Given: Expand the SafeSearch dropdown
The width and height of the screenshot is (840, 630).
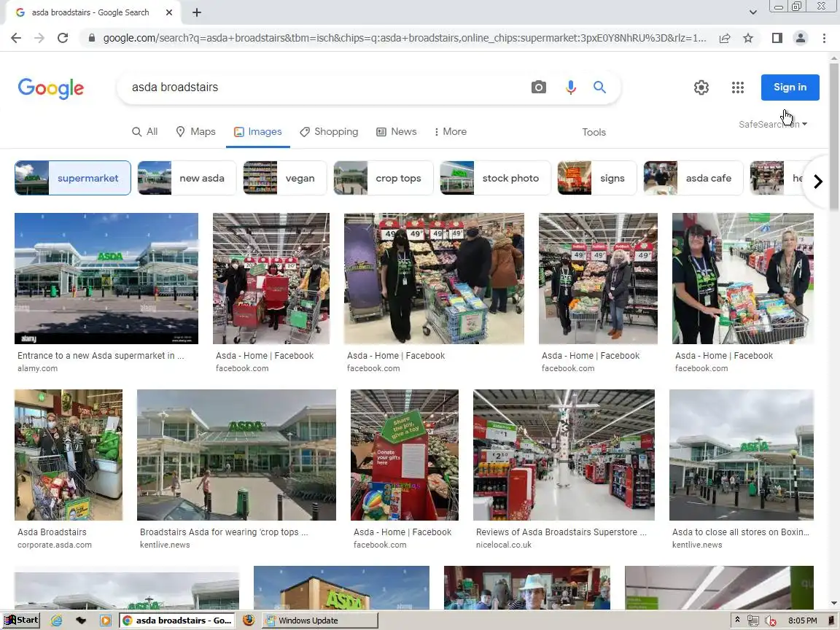Looking at the screenshot, I should (x=772, y=124).
